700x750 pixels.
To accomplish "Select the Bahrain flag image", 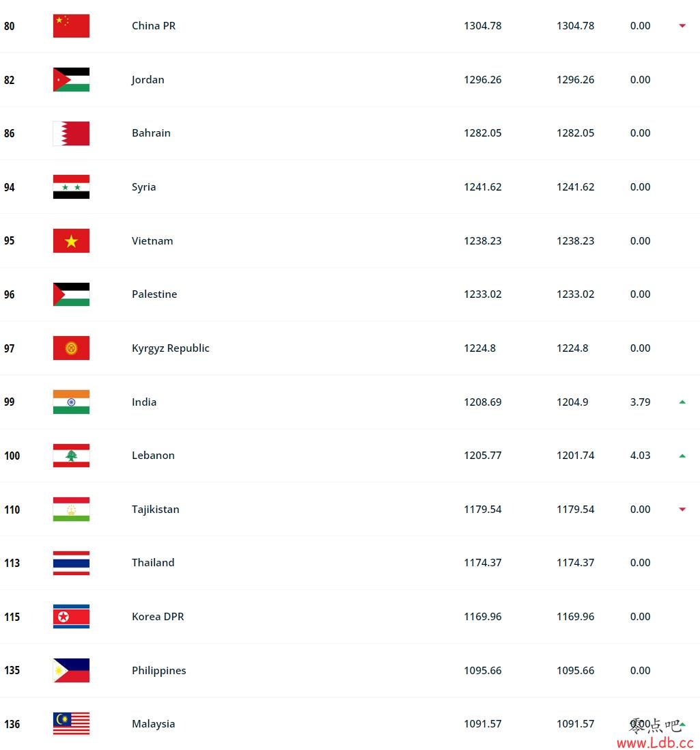I will (71, 133).
